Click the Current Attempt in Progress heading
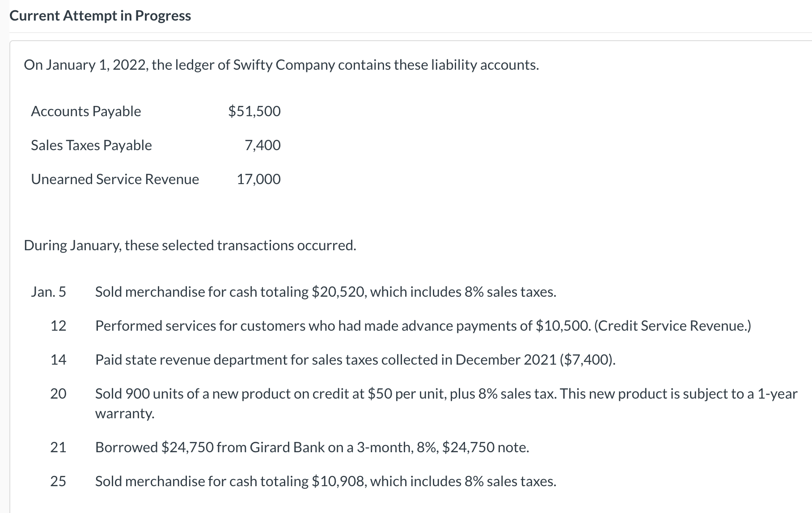This screenshot has height=513, width=812. point(100,16)
